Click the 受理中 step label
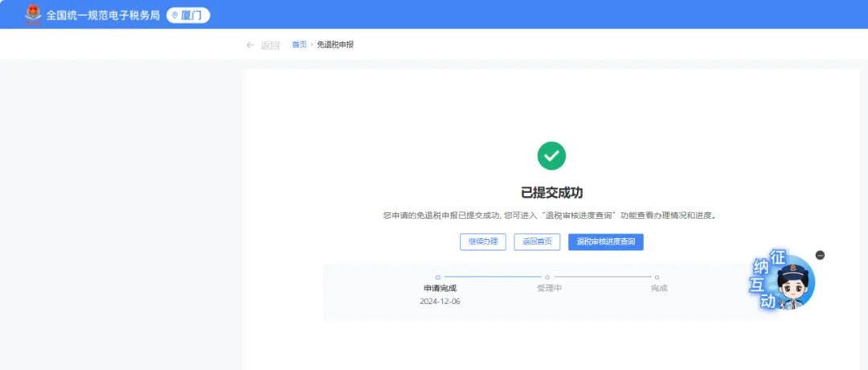The height and width of the screenshot is (370, 868). coord(549,289)
